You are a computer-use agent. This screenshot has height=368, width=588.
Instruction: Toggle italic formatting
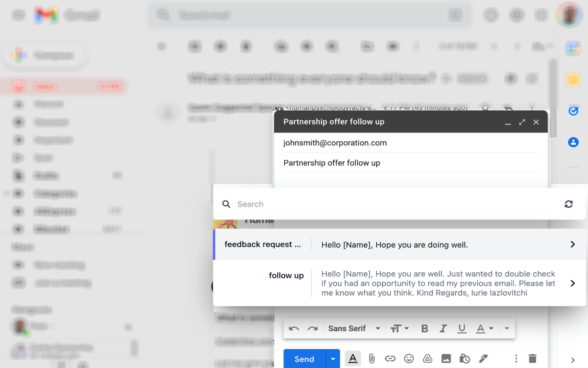pos(443,328)
